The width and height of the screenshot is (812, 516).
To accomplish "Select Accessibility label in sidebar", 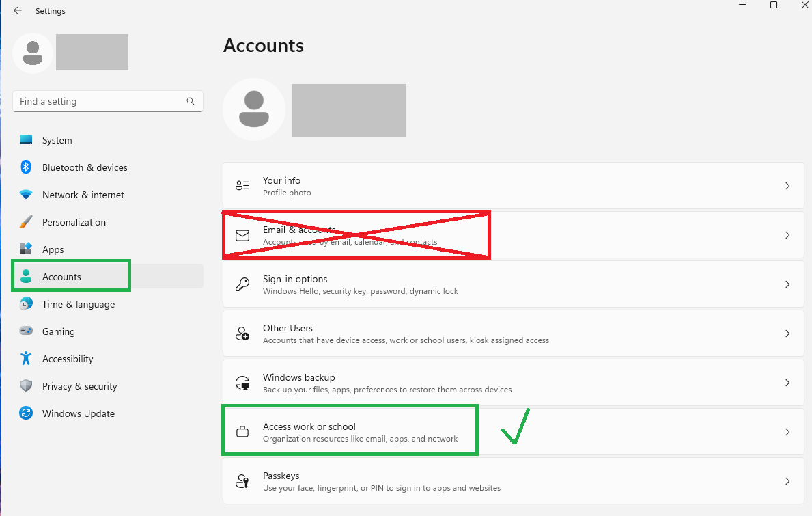I will click(x=68, y=359).
